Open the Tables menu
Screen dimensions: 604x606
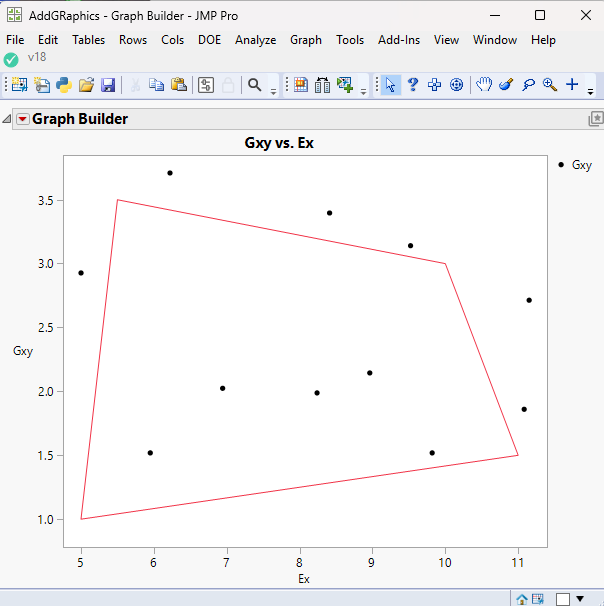pyautogui.click(x=88, y=40)
